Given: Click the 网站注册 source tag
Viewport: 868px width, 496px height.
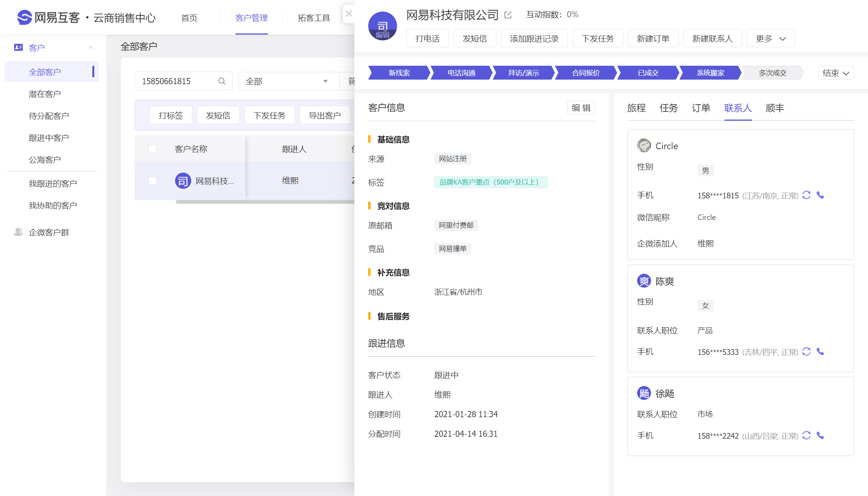Looking at the screenshot, I should pos(452,159).
